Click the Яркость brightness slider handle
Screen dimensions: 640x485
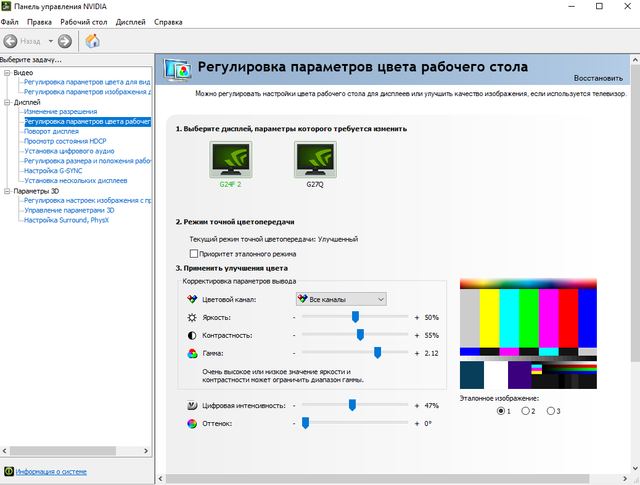coord(356,317)
